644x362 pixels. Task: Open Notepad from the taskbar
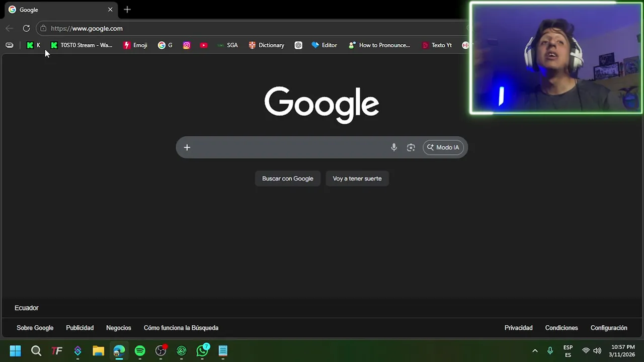223,350
